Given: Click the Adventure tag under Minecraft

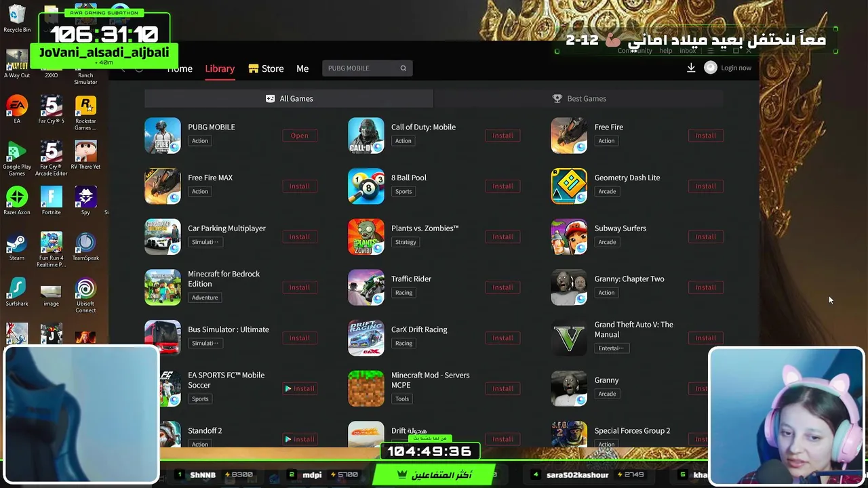Looking at the screenshot, I should pos(205,298).
